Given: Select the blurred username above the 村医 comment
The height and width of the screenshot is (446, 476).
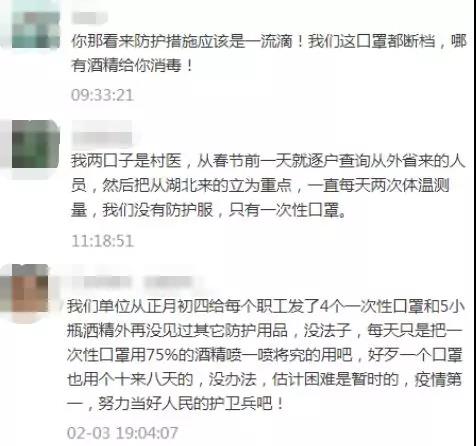Looking at the screenshot, I should 102,139.
